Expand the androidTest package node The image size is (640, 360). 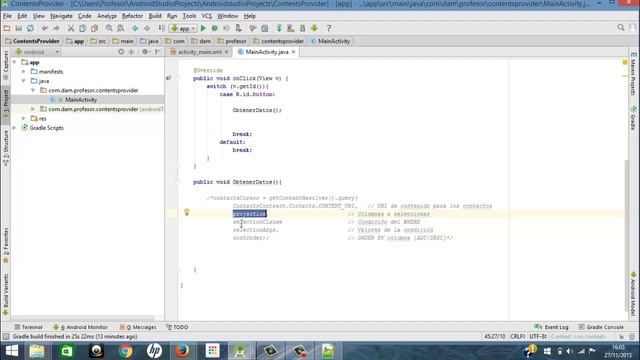click(x=33, y=109)
